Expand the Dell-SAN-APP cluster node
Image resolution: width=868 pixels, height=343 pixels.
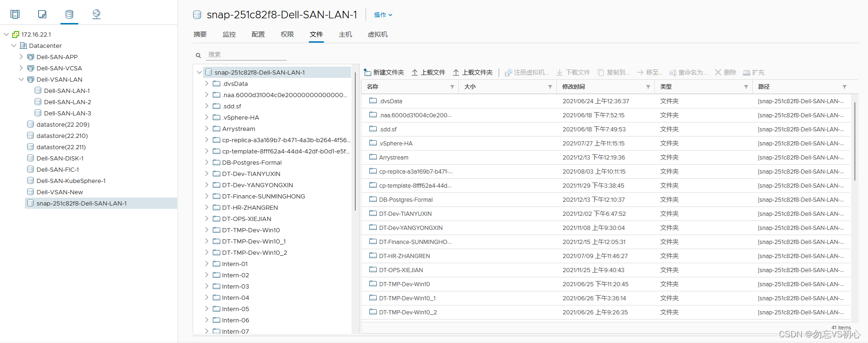tap(21, 57)
